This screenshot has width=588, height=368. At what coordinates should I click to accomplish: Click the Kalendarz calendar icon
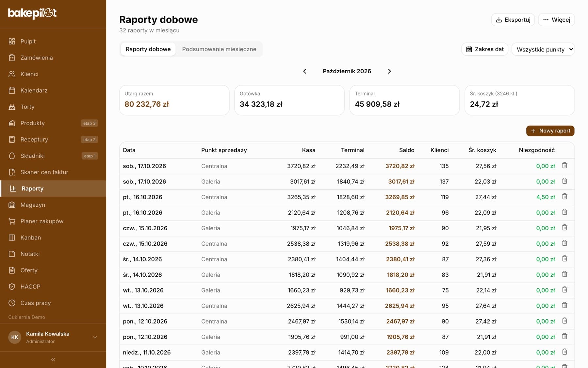(12, 90)
